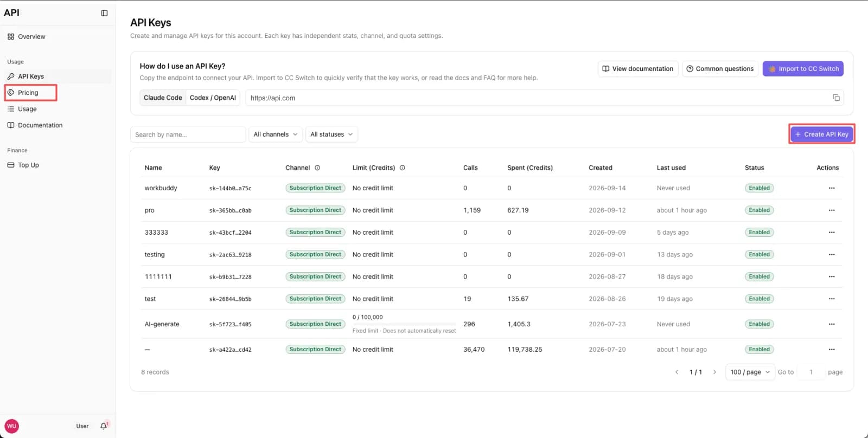Open the 100 / page size dropdown
Screen dimensions: 868x438
750,372
